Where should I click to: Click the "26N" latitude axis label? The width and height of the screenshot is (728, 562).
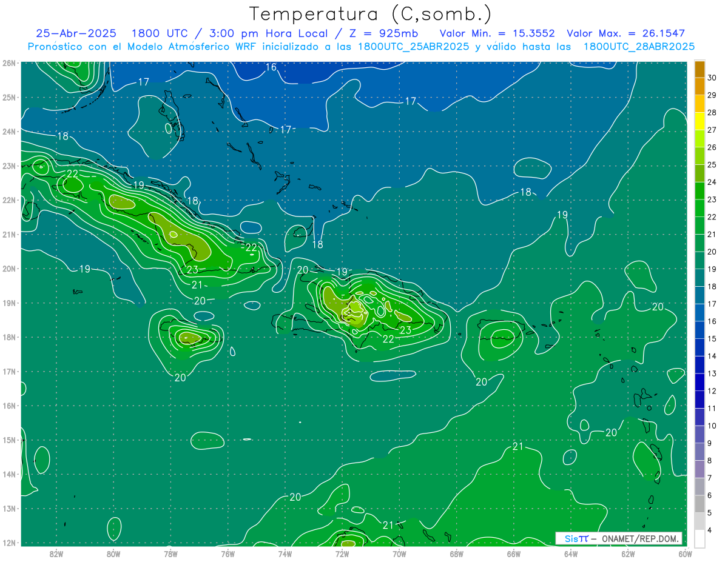[x=8, y=63]
